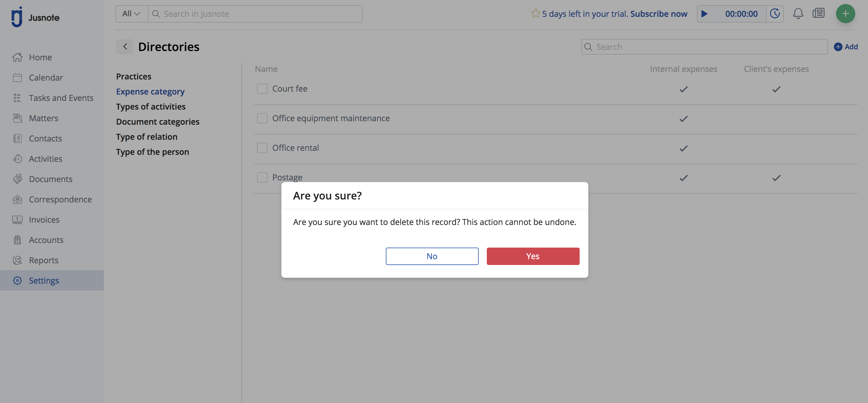
Task: Select Practices directory
Action: coord(133,77)
